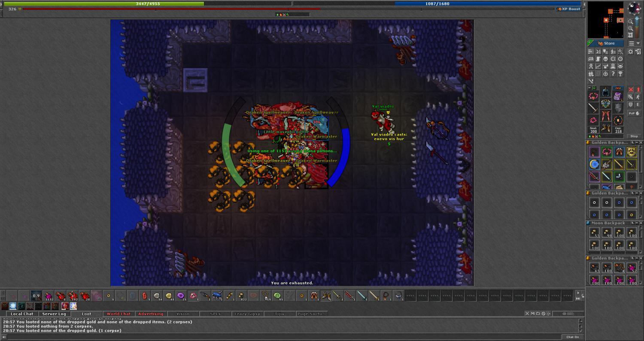Toggle the PvP mode button
Image resolution: width=644 pixels, height=341 pixels.
click(634, 113)
